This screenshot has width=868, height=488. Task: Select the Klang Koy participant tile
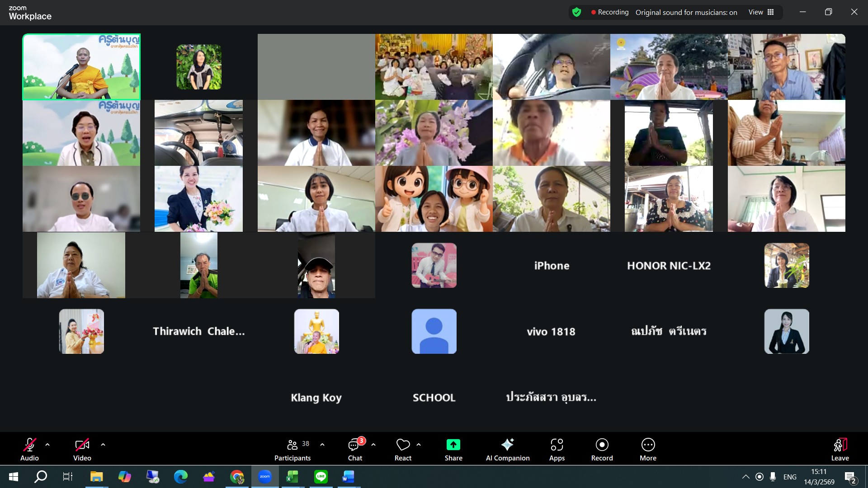[316, 397]
